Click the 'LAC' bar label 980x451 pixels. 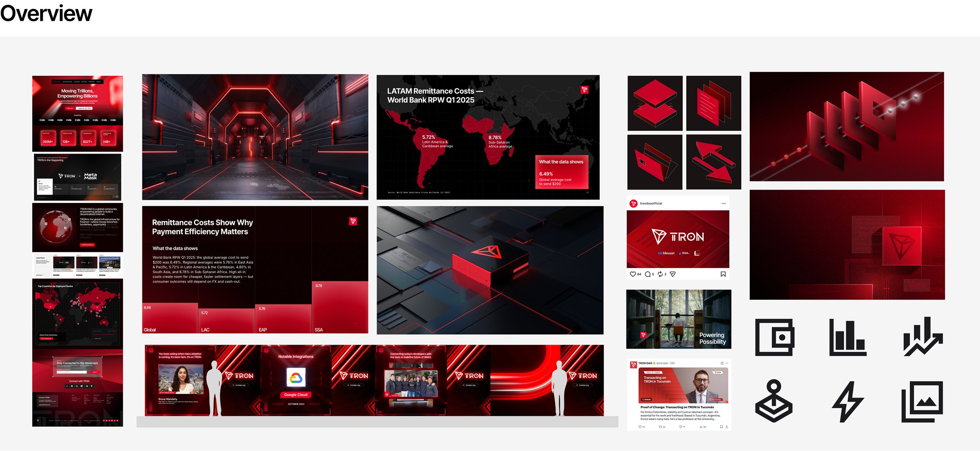pyautogui.click(x=205, y=330)
